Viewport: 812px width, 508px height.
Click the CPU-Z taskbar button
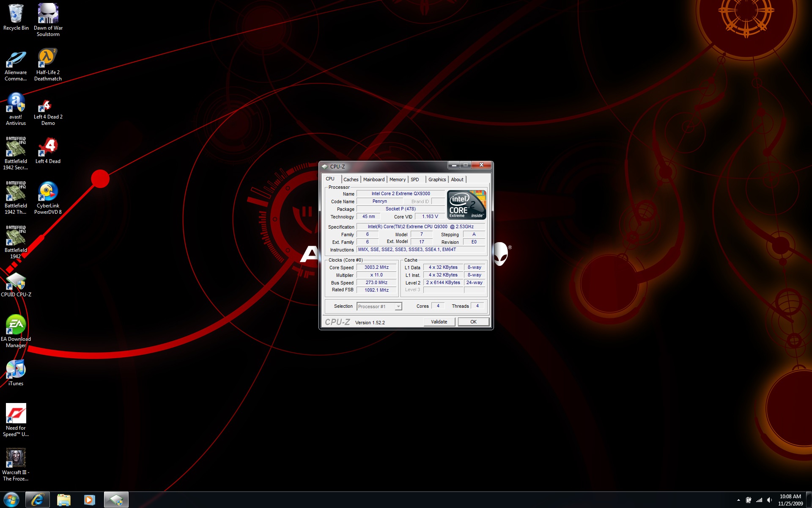[x=116, y=500]
